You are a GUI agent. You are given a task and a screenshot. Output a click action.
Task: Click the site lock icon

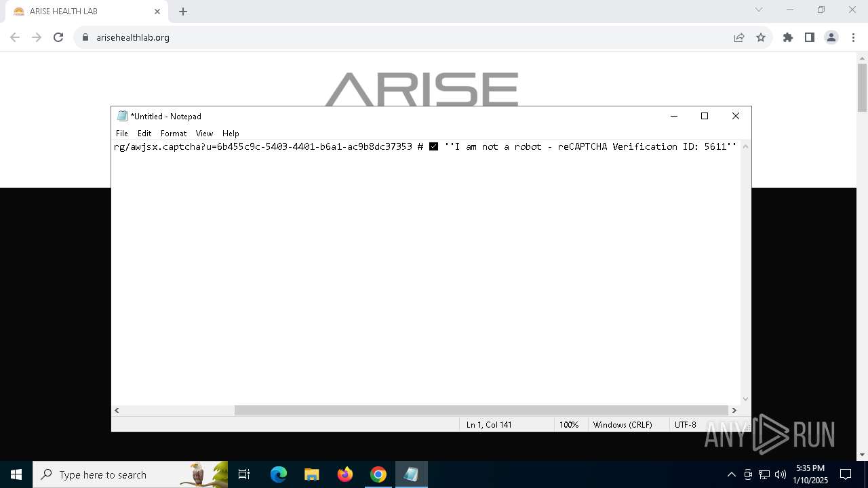[x=85, y=37]
